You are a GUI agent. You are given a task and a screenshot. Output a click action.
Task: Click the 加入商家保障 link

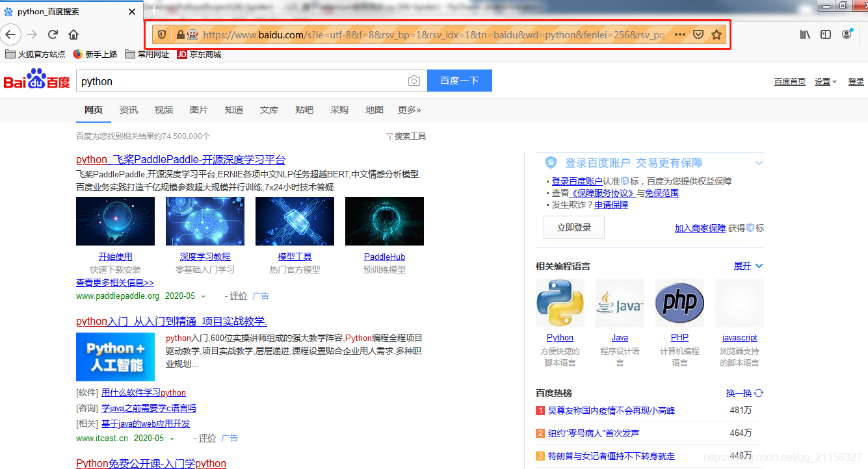tap(700, 228)
